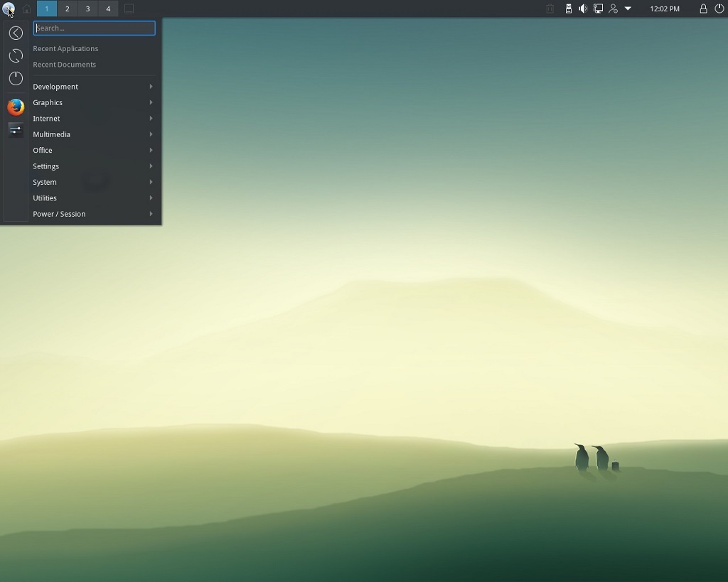The height and width of the screenshot is (582, 728).
Task: Expand the hidden system tray items chevron
Action: (x=627, y=9)
